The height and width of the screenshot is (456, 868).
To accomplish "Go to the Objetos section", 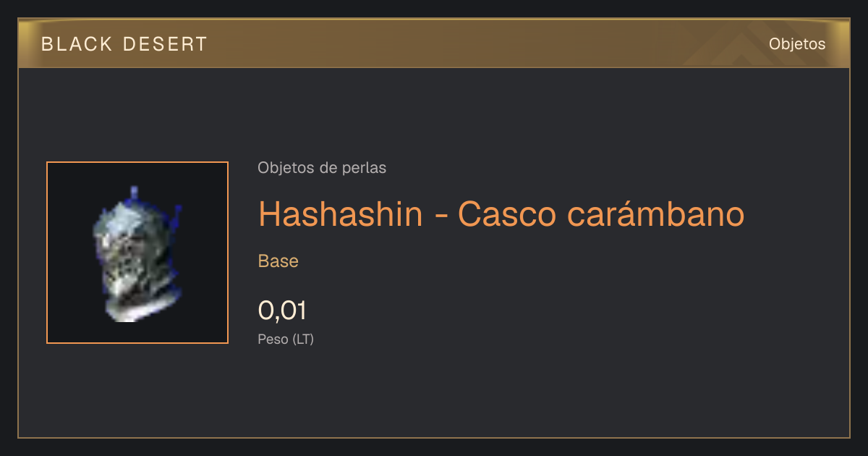I will (x=797, y=43).
